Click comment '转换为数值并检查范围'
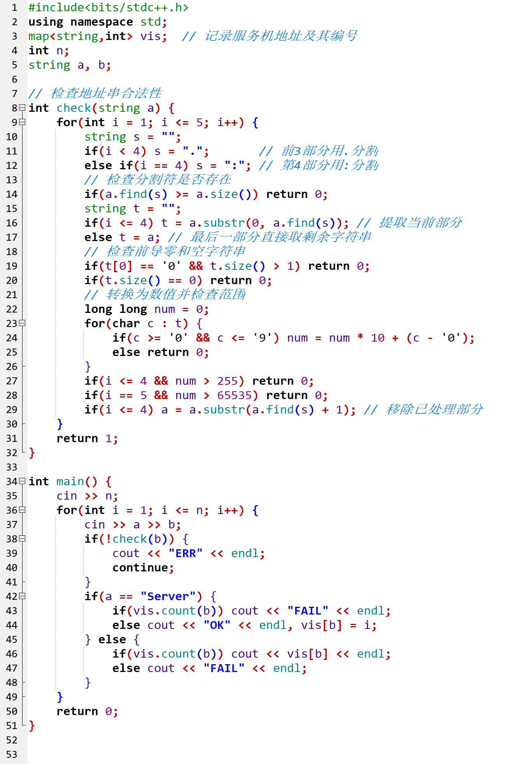Screen dimensions: 532x764 tap(176, 294)
